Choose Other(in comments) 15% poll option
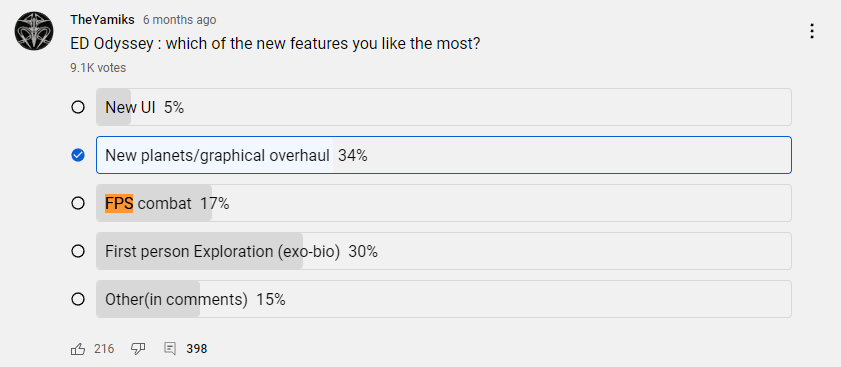 tap(444, 299)
